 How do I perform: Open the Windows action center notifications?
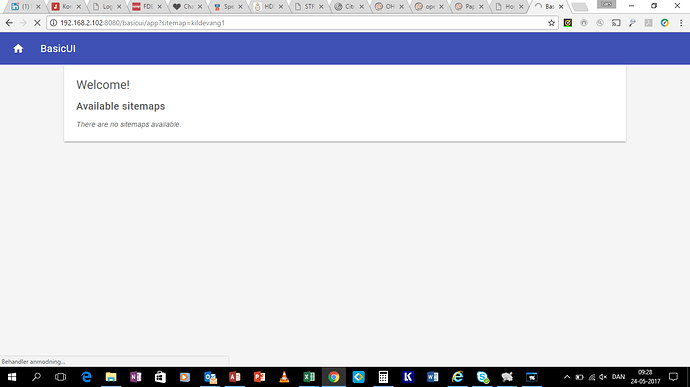673,377
